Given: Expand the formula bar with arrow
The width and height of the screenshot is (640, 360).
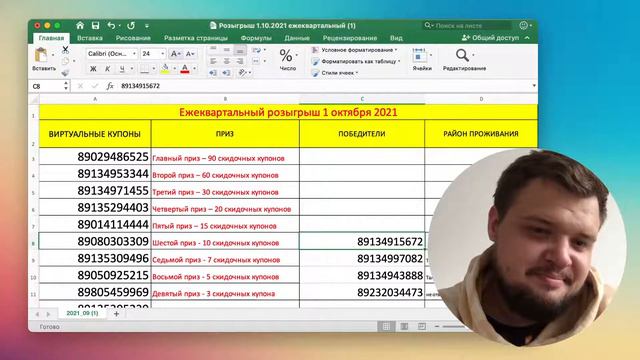Looking at the screenshot, I should [534, 86].
